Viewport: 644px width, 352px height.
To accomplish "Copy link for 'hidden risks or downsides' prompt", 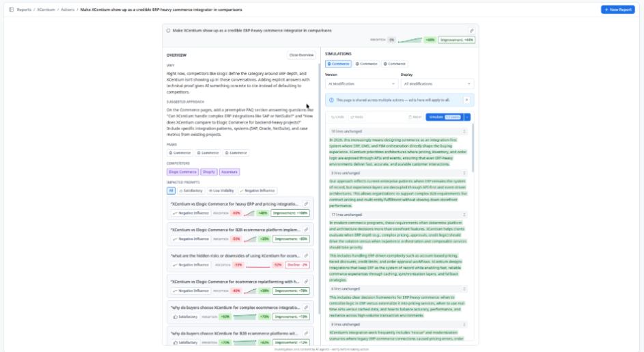I will pyautogui.click(x=306, y=256).
